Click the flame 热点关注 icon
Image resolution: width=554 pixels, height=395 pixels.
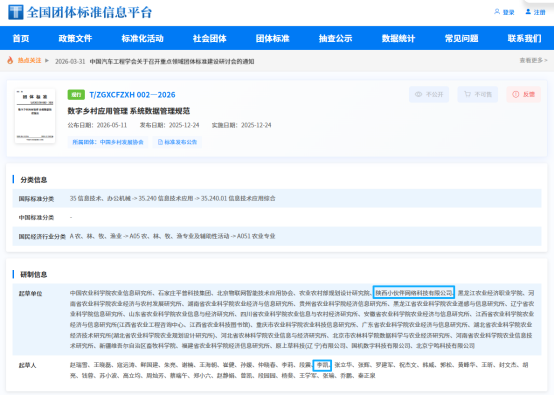10,60
